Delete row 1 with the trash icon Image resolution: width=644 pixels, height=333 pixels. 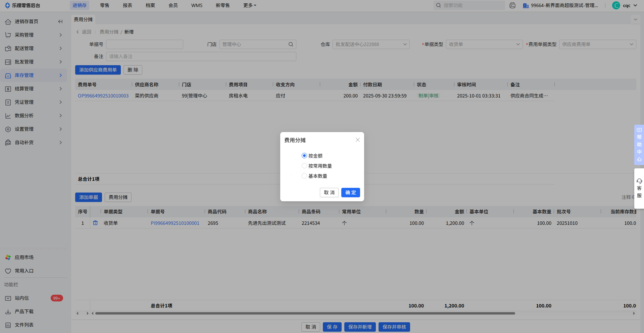click(95, 223)
